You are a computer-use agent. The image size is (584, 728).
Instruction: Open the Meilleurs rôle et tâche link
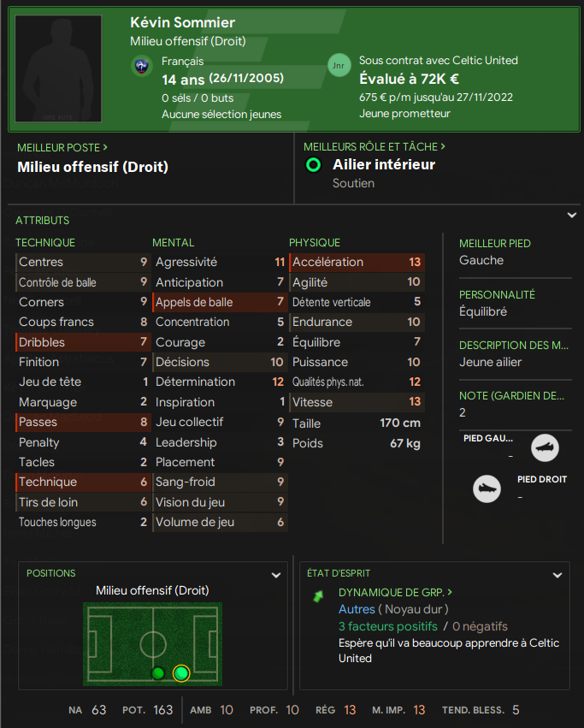click(x=375, y=147)
